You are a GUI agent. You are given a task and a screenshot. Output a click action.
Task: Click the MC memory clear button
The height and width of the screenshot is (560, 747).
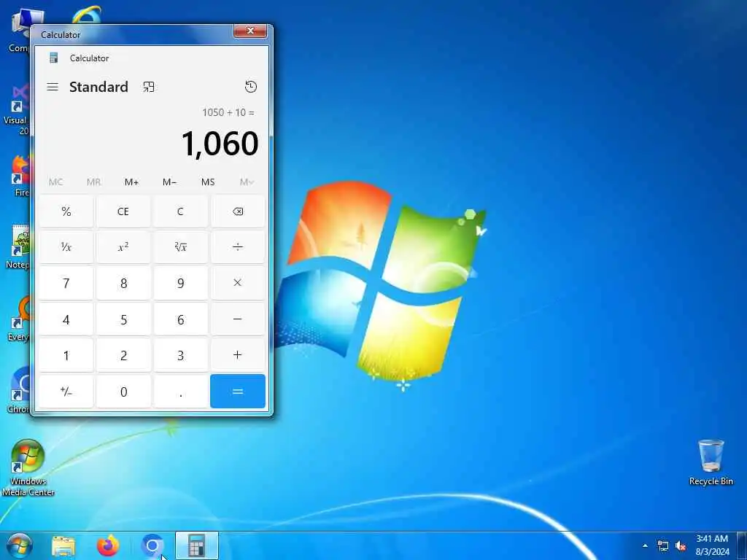pyautogui.click(x=55, y=182)
